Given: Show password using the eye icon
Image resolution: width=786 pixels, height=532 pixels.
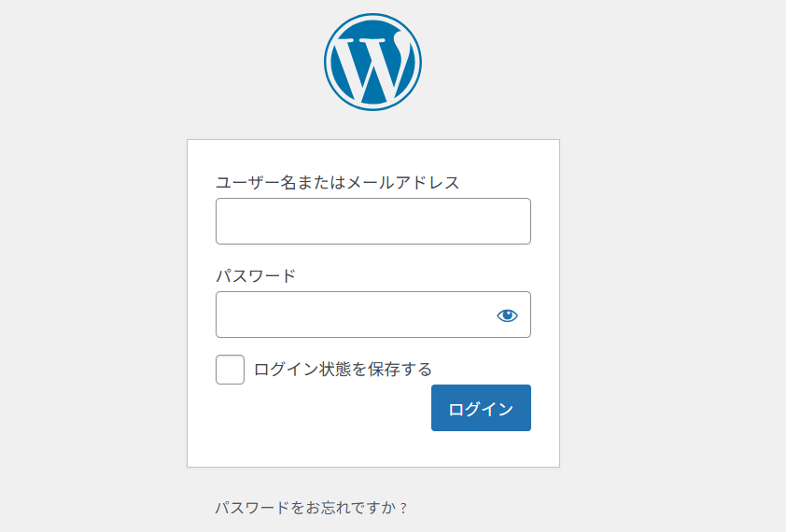Looking at the screenshot, I should (x=507, y=315).
